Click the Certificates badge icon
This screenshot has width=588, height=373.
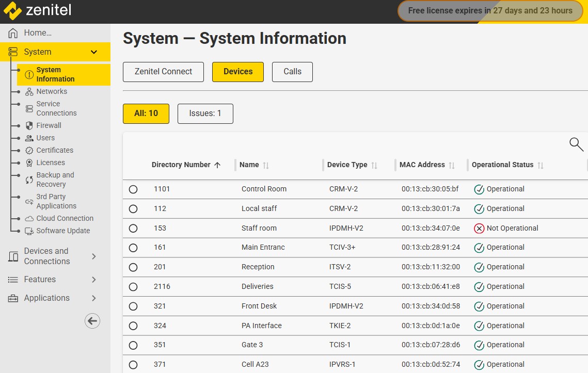click(x=29, y=150)
